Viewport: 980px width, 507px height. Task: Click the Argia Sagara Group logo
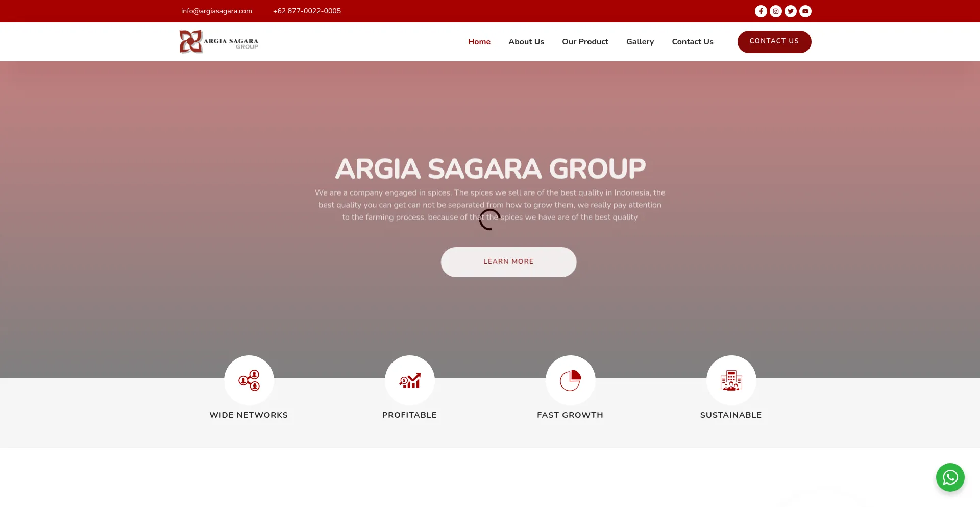coord(219,42)
